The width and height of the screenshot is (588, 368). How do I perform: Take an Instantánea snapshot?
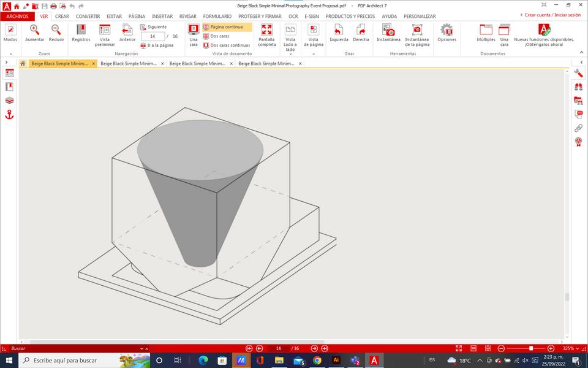388,33
